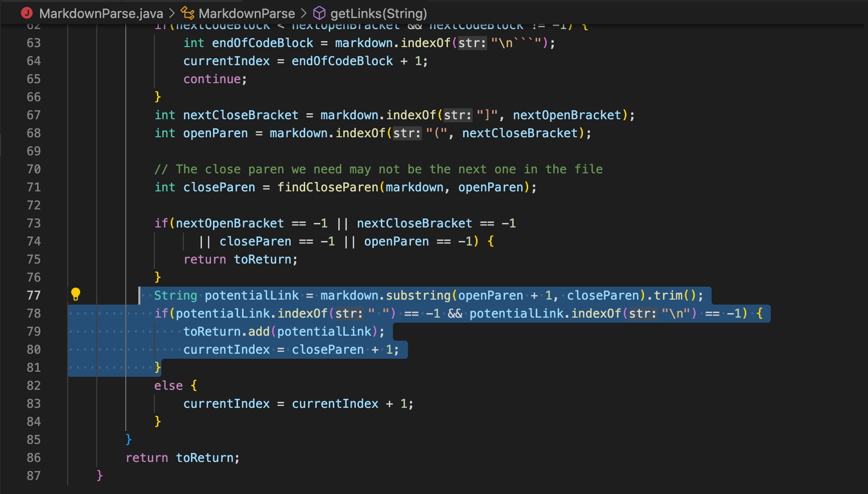This screenshot has width=868, height=494.
Task: Click final "return toReturn;" on line 86
Action: 183,458
